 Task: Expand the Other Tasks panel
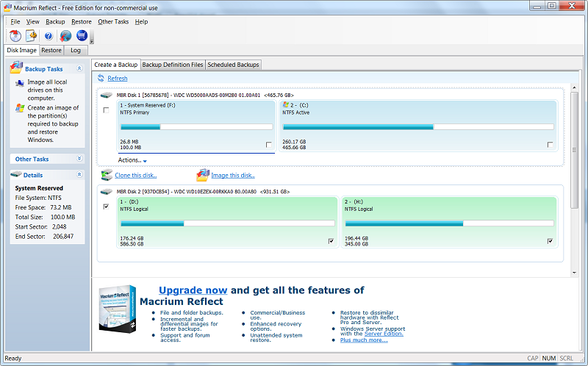click(x=79, y=158)
